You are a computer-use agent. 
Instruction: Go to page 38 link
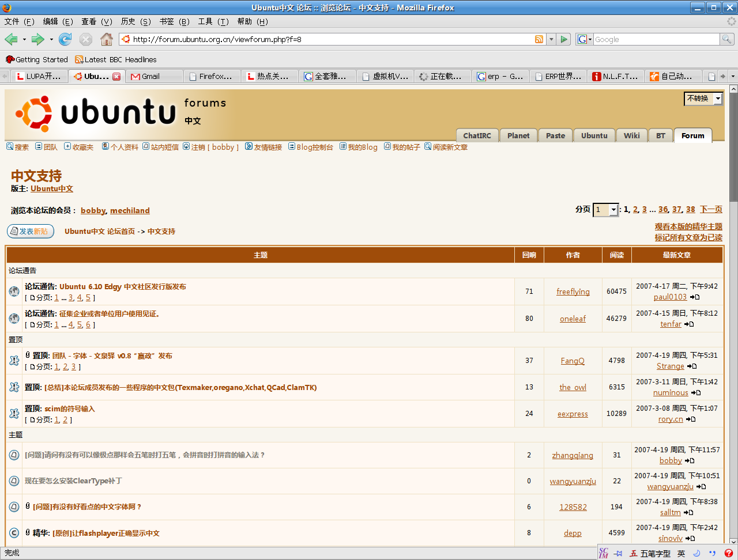click(691, 210)
